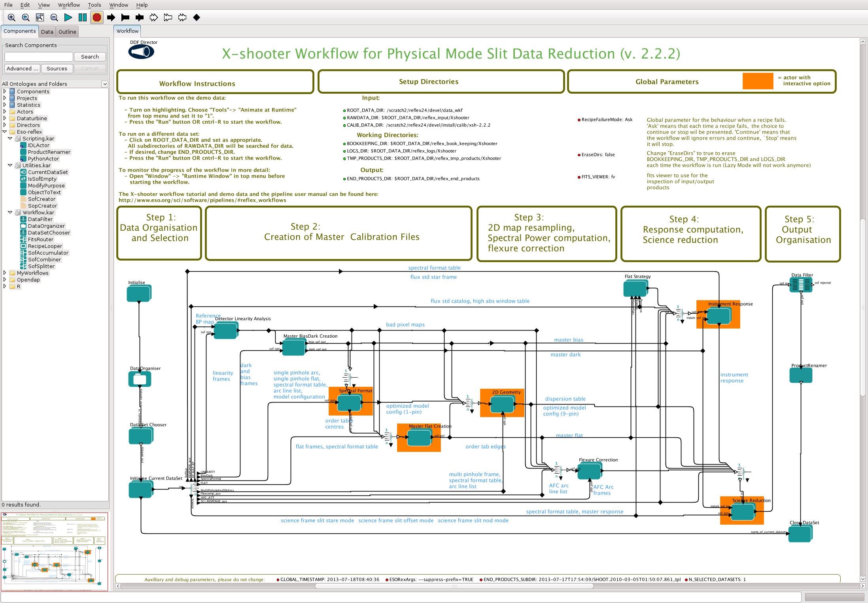The height and width of the screenshot is (603, 868).
Task: Click the Sources button
Action: click(57, 68)
